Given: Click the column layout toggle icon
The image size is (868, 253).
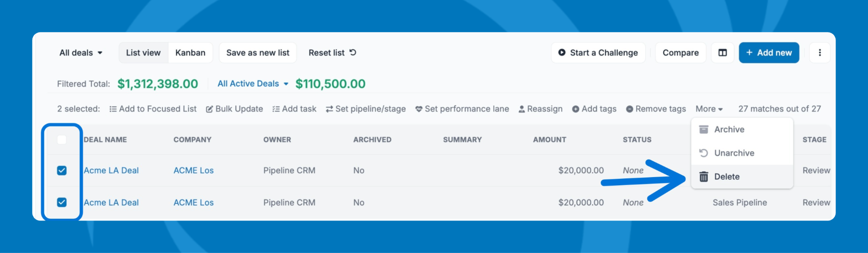Looking at the screenshot, I should [722, 53].
